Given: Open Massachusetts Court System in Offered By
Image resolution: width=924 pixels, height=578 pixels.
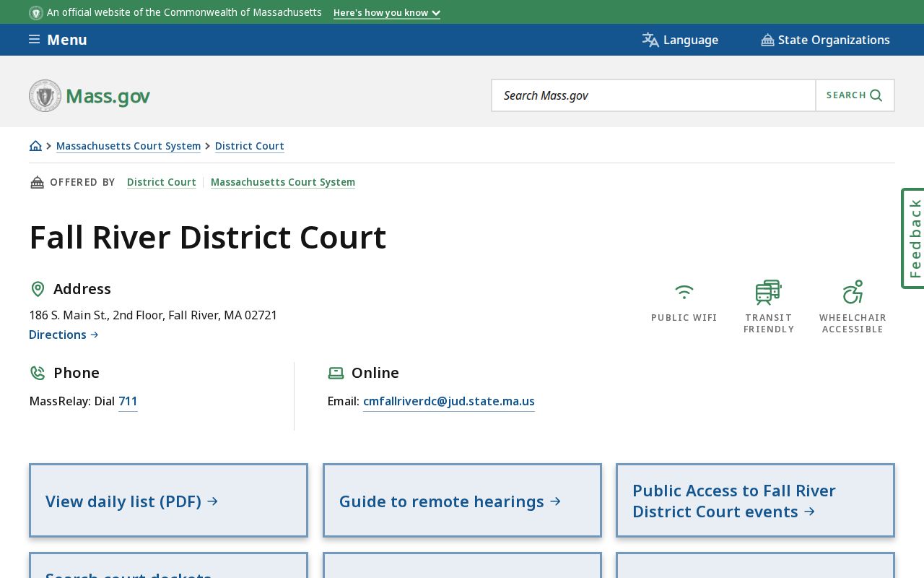Looking at the screenshot, I should (283, 182).
